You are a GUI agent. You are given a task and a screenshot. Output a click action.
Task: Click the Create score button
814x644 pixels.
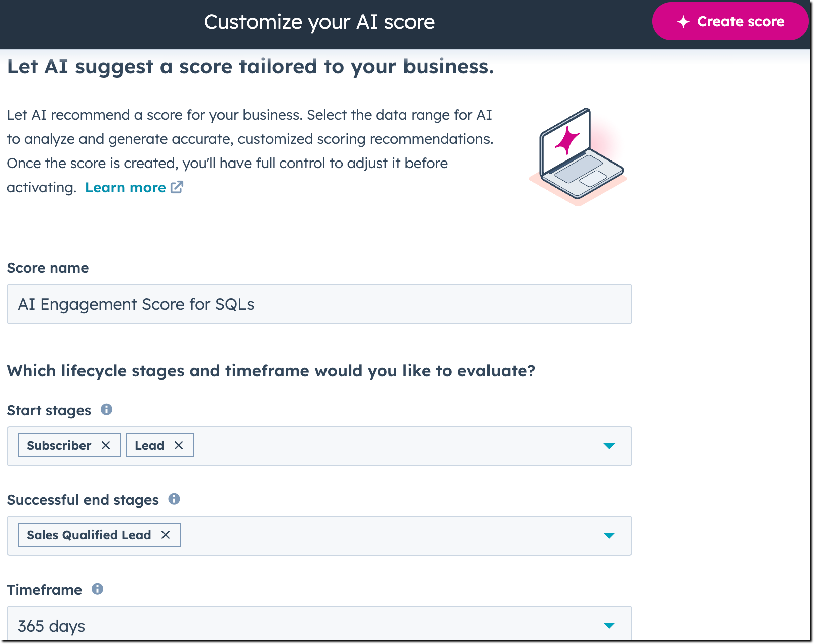pos(729,21)
